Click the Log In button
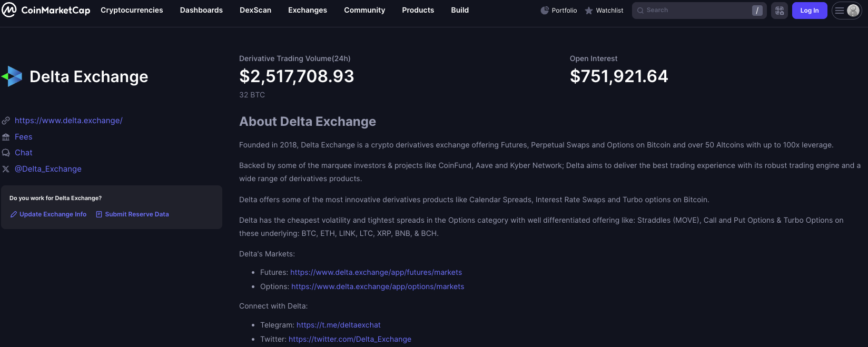 pos(810,11)
